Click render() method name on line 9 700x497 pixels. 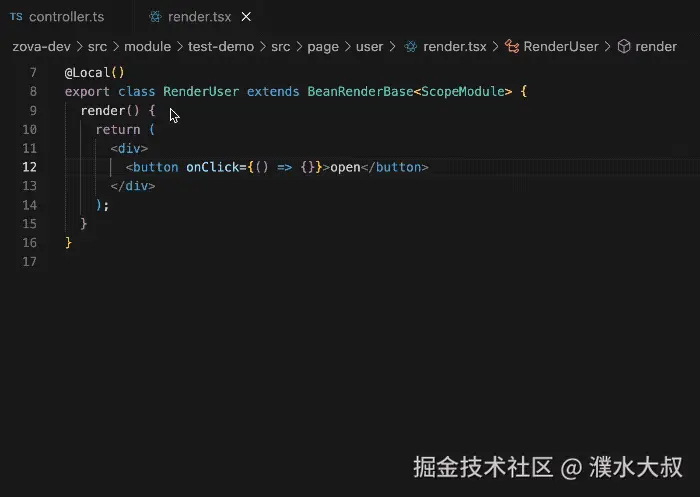click(103, 110)
